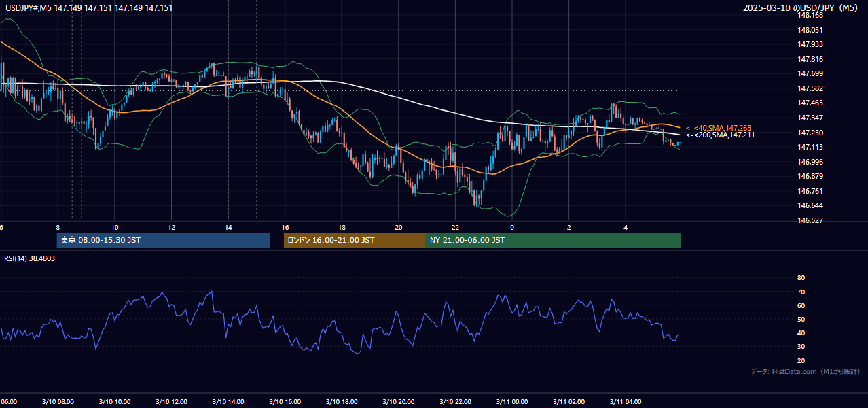Click the 3/10 10:00 bottom time label
This screenshot has height=408, width=868.
pos(115,402)
